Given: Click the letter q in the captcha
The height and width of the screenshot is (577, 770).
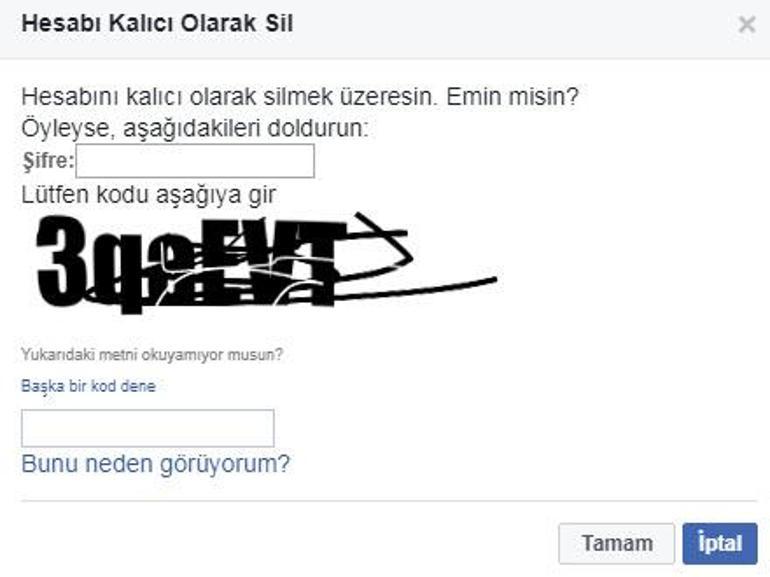Looking at the screenshot, I should (x=127, y=273).
